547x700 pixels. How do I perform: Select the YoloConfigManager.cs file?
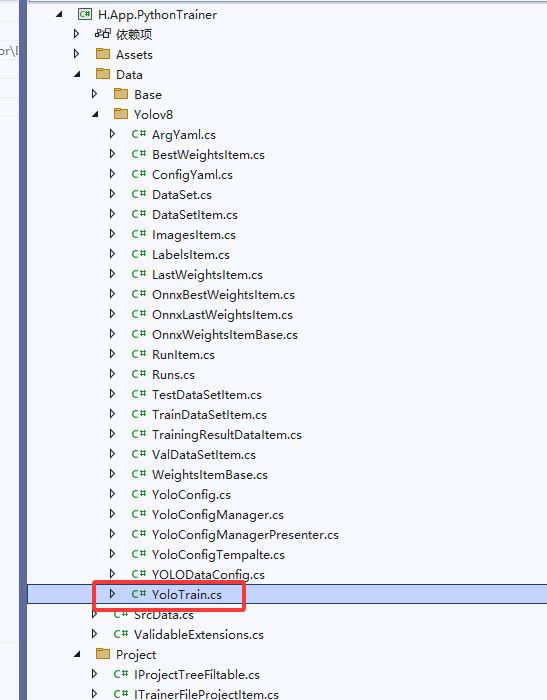tap(218, 514)
